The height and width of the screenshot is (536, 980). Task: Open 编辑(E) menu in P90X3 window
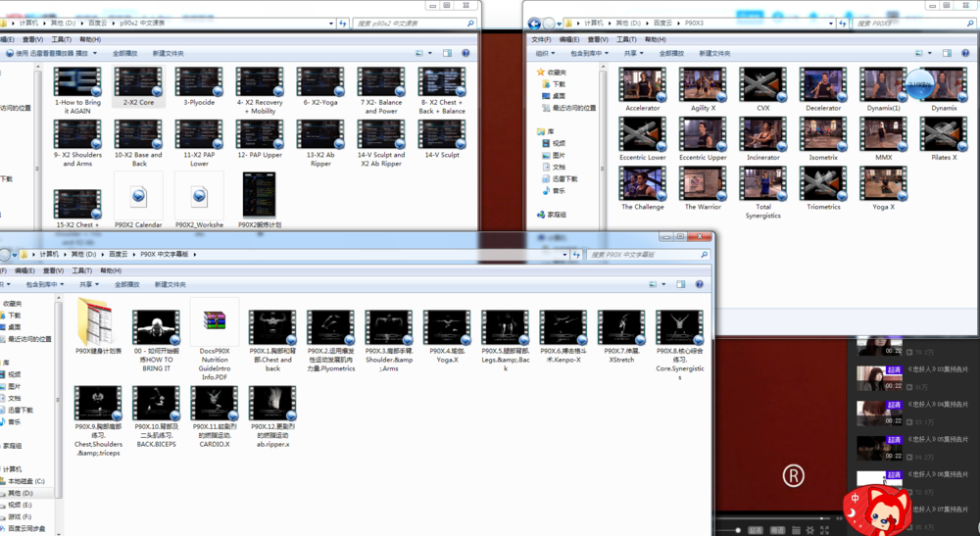pyautogui.click(x=568, y=39)
